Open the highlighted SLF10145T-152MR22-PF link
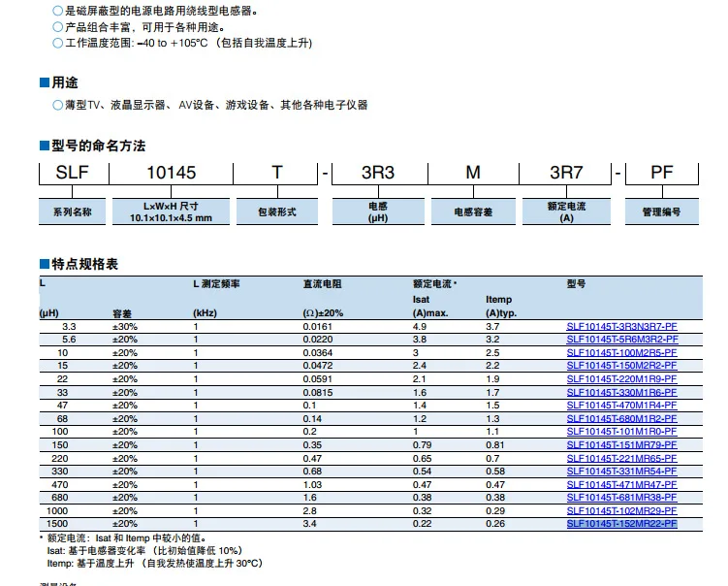 621,524
